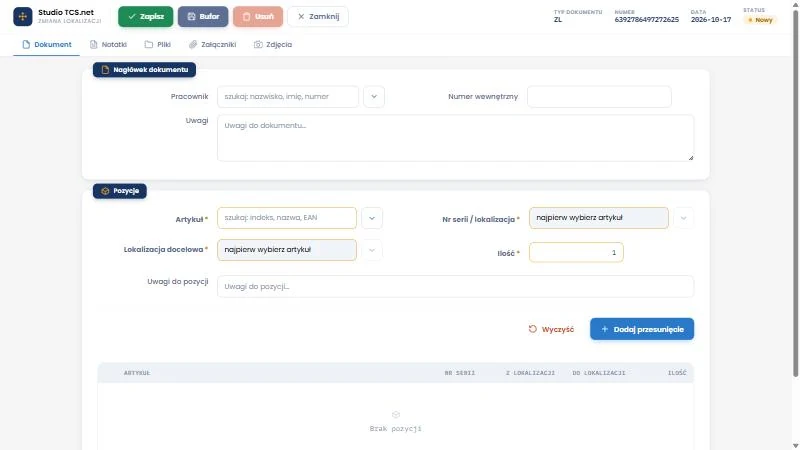Switch to the Dokument tab
800x450 pixels.
46,44
